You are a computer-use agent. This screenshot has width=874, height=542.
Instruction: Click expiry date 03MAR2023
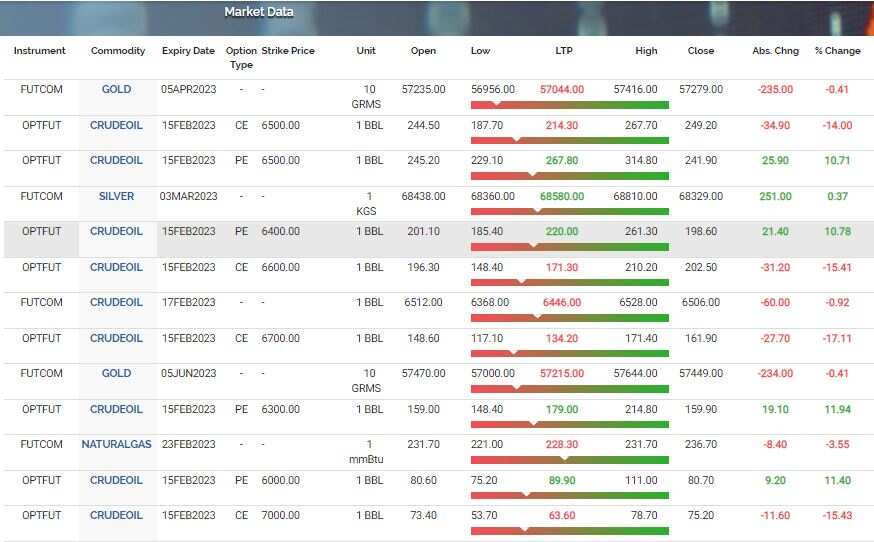tap(188, 196)
